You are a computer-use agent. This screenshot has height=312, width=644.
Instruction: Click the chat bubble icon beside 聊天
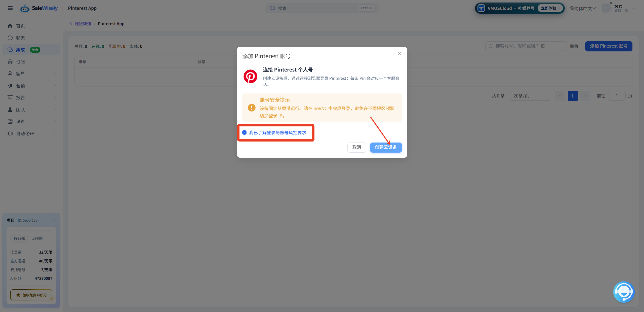coord(10,38)
